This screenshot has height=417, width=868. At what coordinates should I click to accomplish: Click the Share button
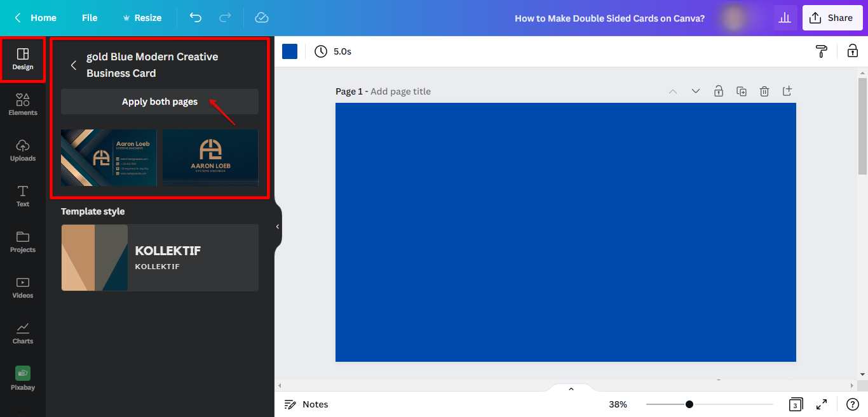832,17
